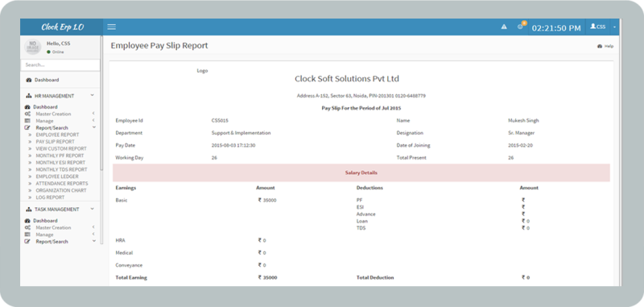
Task: Open the CSS user account menu
Action: pos(598,27)
